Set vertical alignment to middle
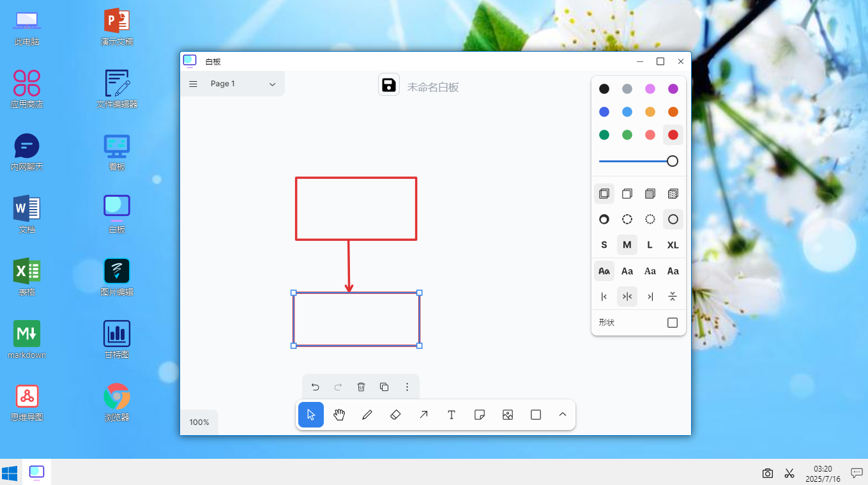The height and width of the screenshot is (485, 868). tap(673, 296)
